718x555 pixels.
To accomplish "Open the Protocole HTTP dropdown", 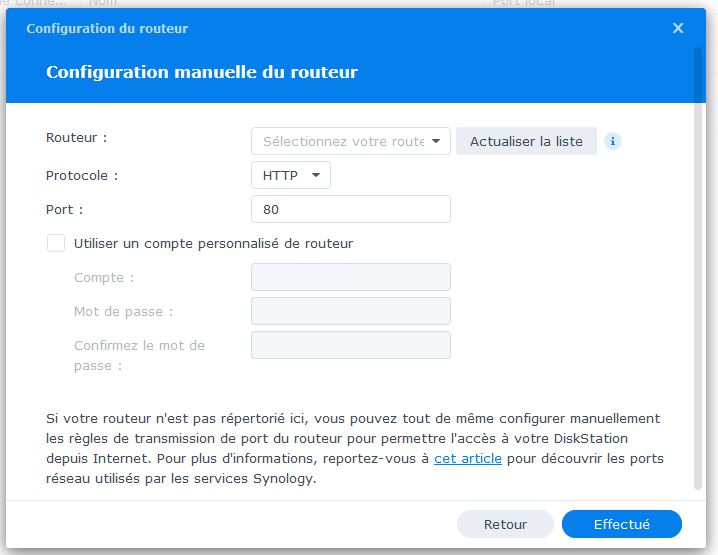I will click(290, 176).
